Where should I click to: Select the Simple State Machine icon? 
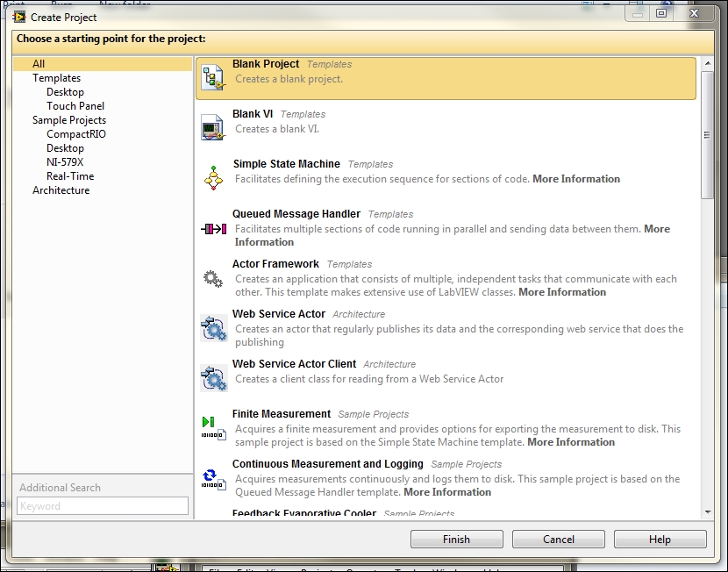tap(213, 178)
